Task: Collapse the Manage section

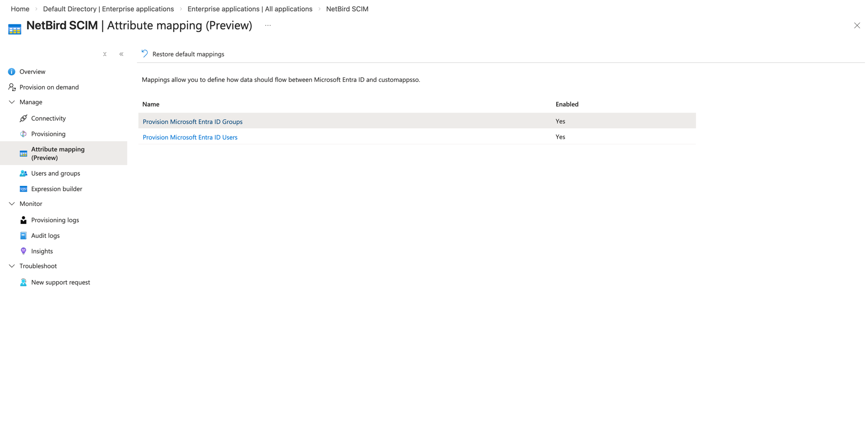Action: (12, 102)
